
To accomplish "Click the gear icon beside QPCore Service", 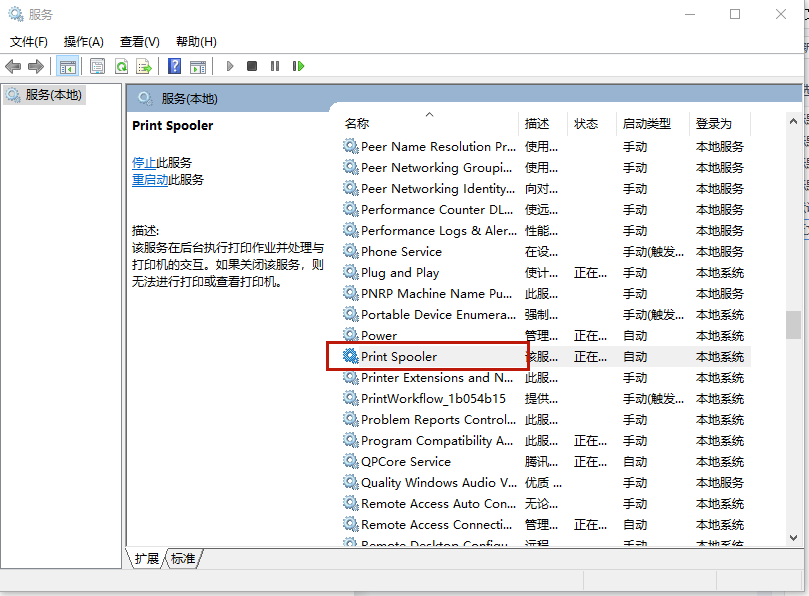I will point(351,461).
